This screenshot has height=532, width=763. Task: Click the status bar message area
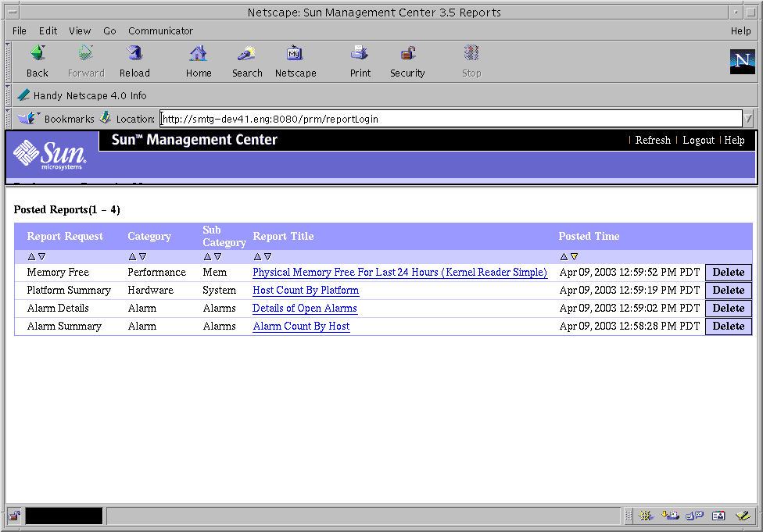pyautogui.click(x=363, y=516)
